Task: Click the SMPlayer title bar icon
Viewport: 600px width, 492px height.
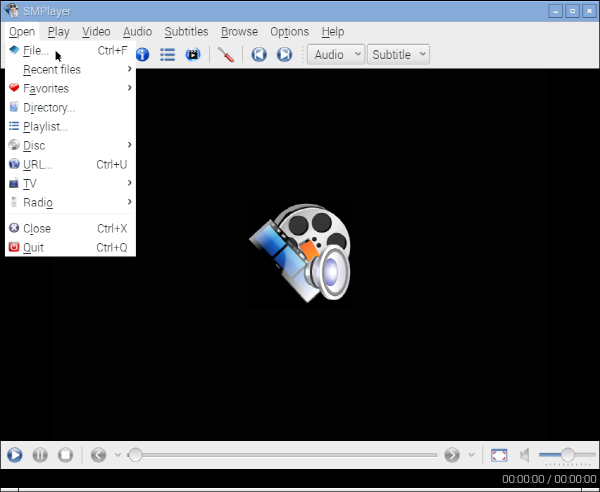Action: click(11, 11)
